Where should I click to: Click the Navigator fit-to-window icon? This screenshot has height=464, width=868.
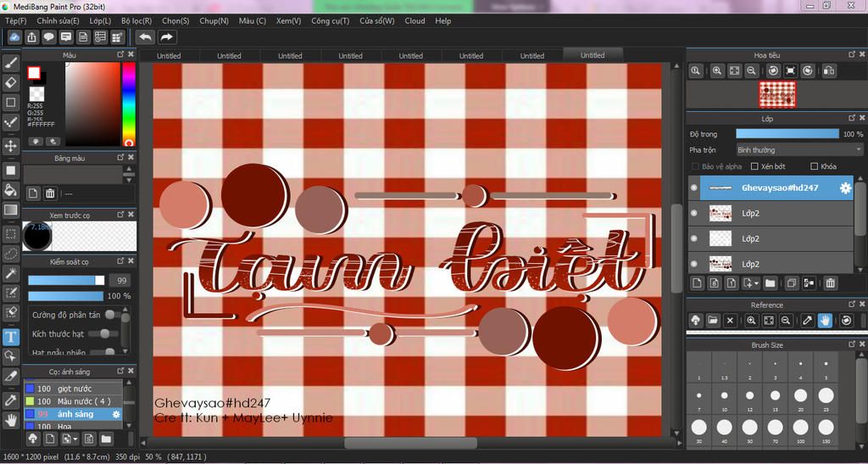pos(734,71)
